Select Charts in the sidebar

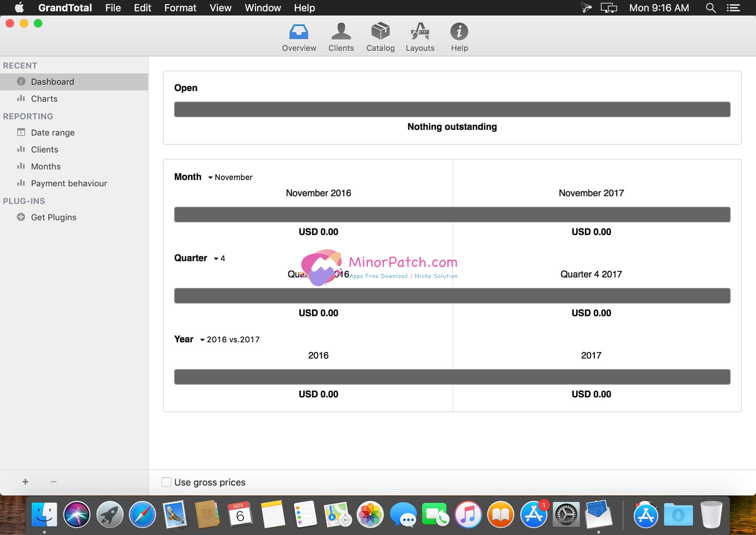[44, 98]
